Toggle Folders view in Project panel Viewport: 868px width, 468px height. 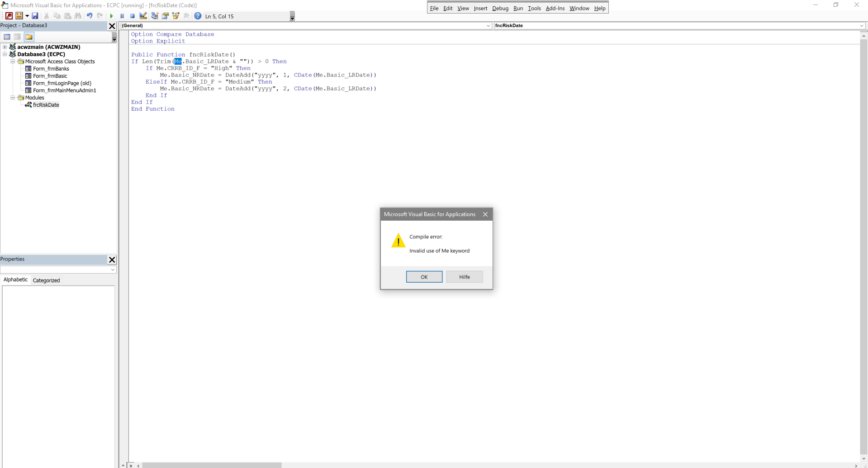point(29,37)
